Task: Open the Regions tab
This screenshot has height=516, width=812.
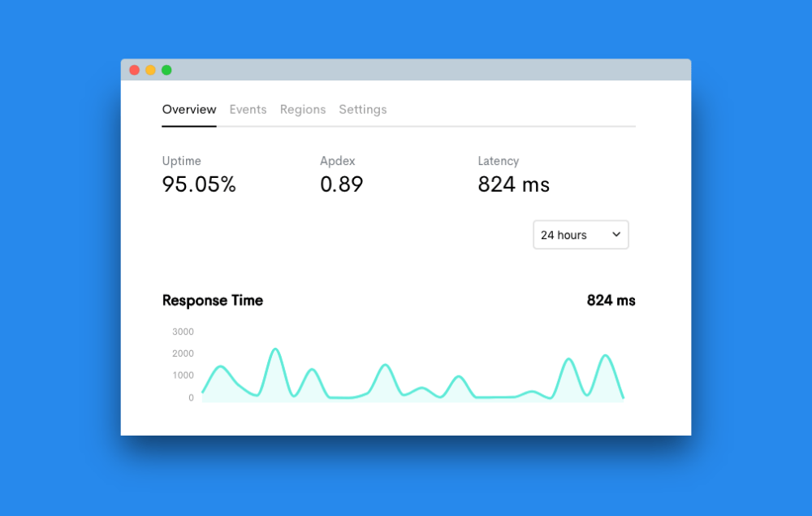Action: tap(303, 110)
